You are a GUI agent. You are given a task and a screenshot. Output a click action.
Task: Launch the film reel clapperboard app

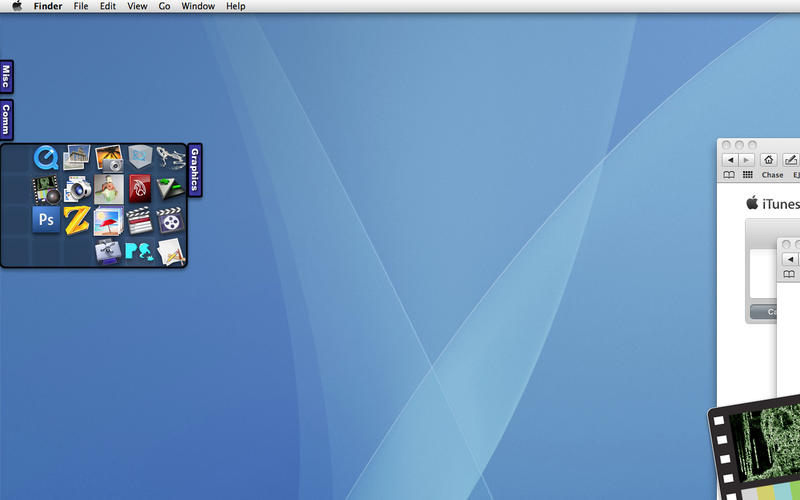pos(171,221)
